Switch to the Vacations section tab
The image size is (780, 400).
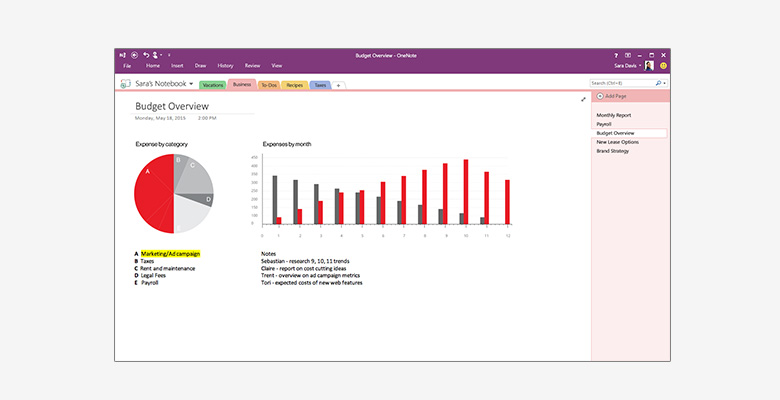212,85
